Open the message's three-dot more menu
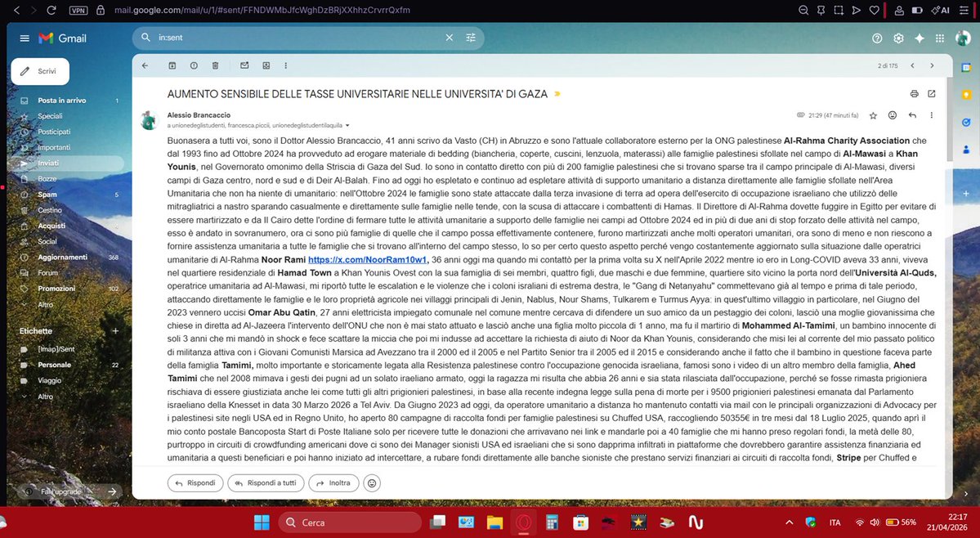Screen dimensions: 980x538 click(931, 115)
